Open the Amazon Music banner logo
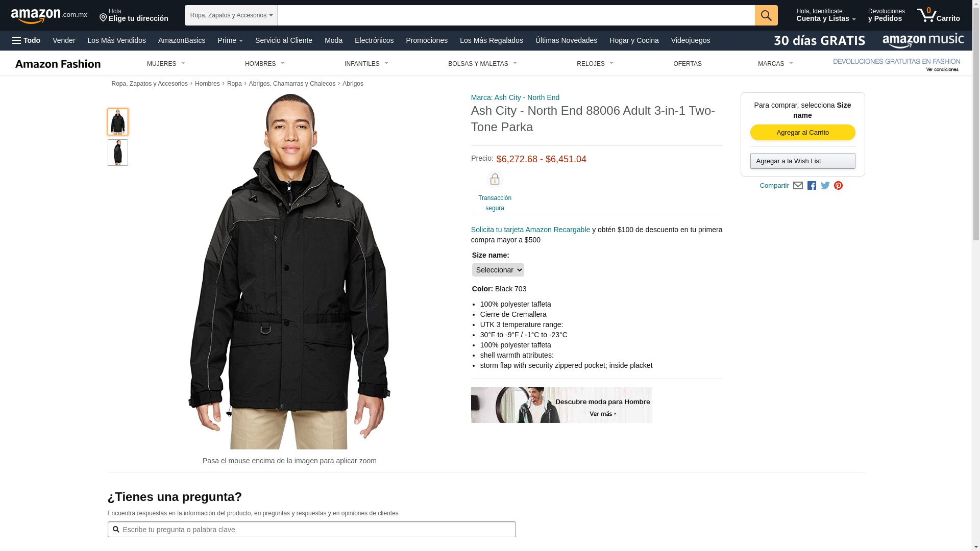 coord(923,41)
